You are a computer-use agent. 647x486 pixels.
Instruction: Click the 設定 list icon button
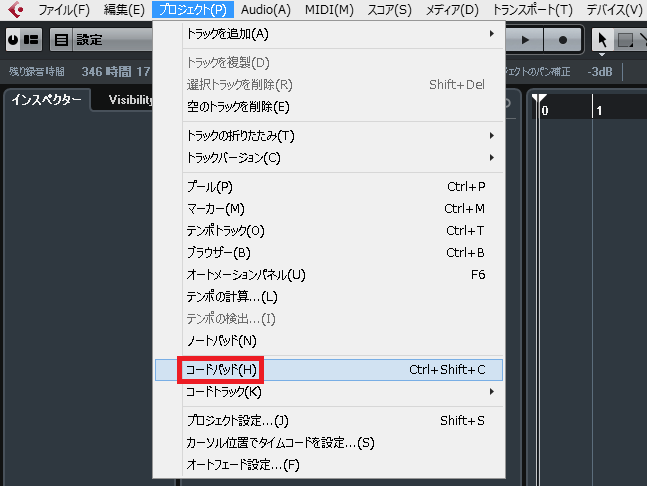point(61,40)
